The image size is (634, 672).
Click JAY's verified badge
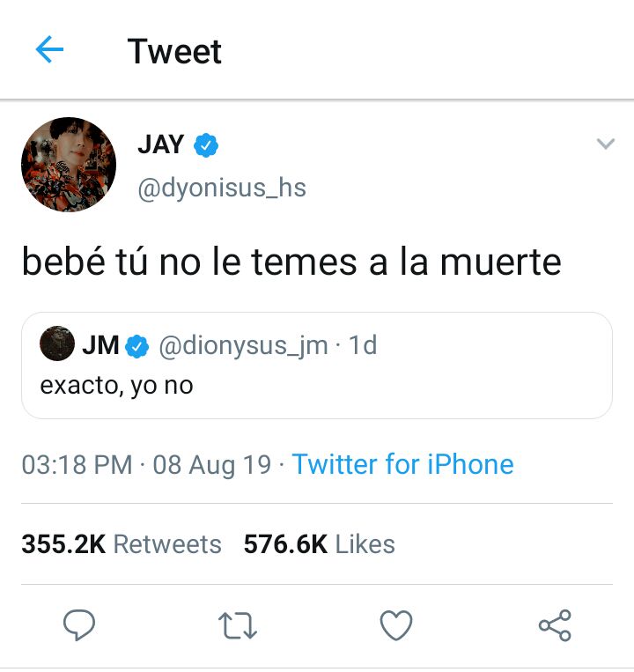click(206, 144)
